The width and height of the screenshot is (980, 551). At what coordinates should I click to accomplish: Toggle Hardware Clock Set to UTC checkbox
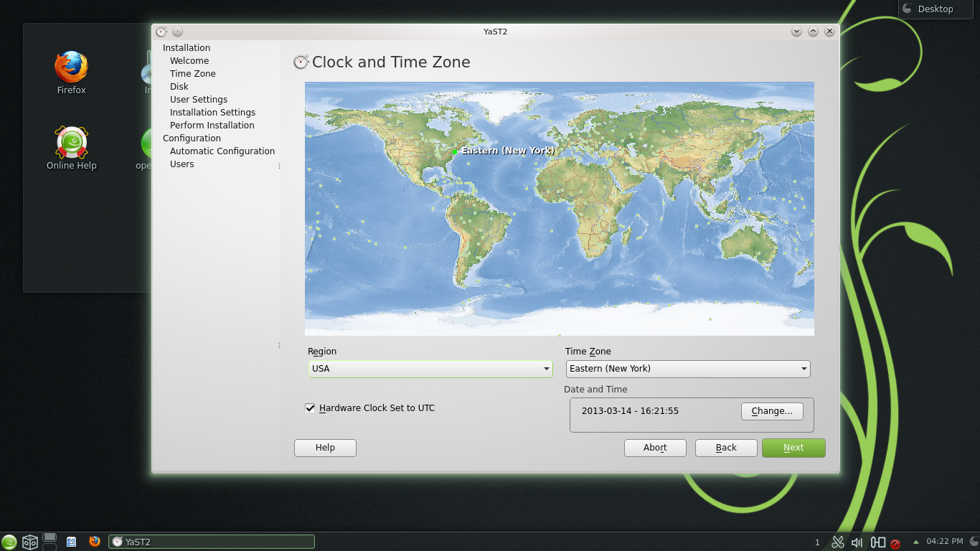[x=310, y=408]
